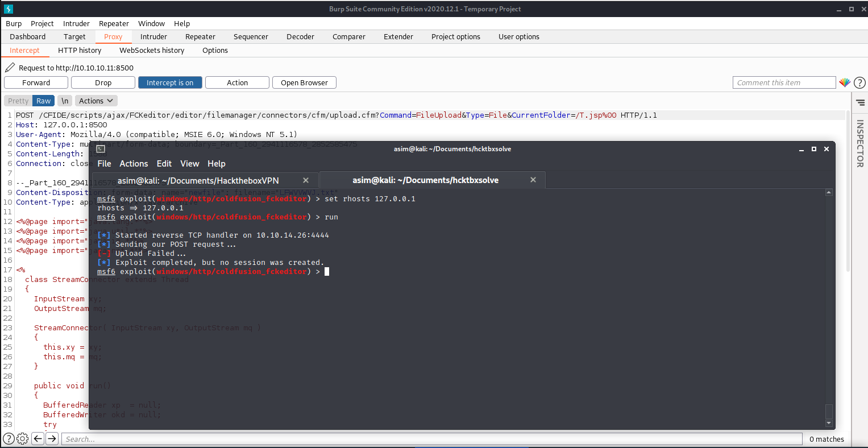Image resolution: width=868 pixels, height=448 pixels.
Task: Click the pencil edit target icon
Action: tap(10, 67)
